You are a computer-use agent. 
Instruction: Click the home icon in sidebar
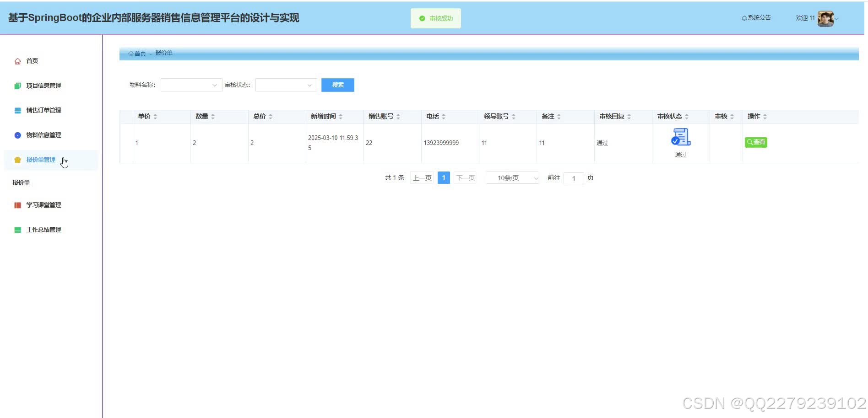click(18, 61)
